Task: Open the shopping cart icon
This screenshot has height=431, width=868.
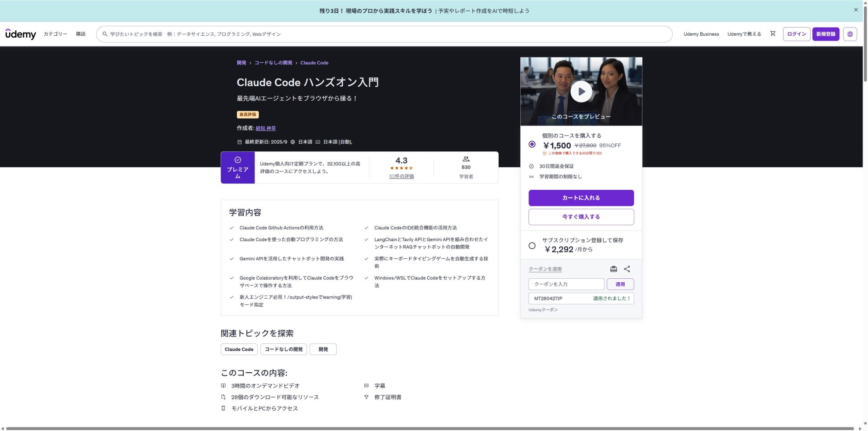Action: [x=773, y=33]
